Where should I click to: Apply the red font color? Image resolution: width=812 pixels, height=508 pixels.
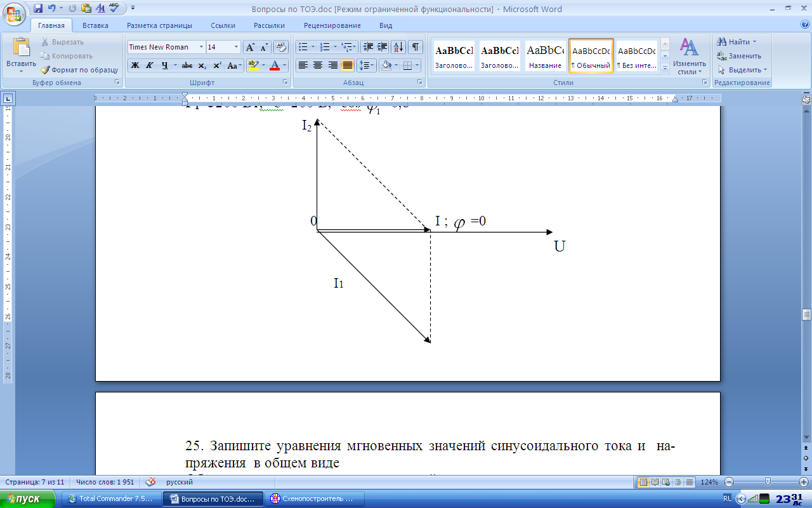pos(275,65)
